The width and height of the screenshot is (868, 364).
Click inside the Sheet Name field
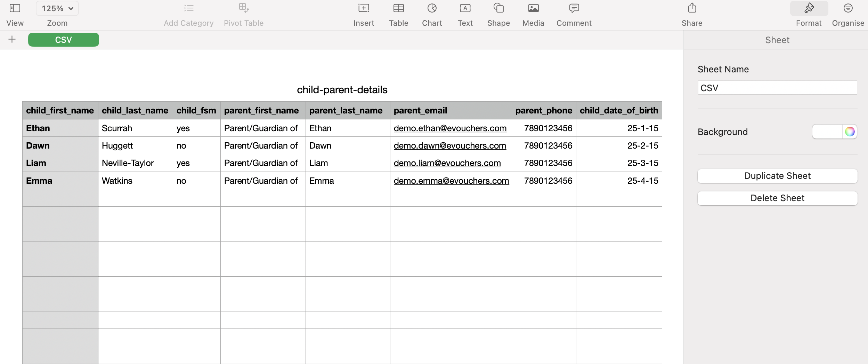click(x=777, y=88)
